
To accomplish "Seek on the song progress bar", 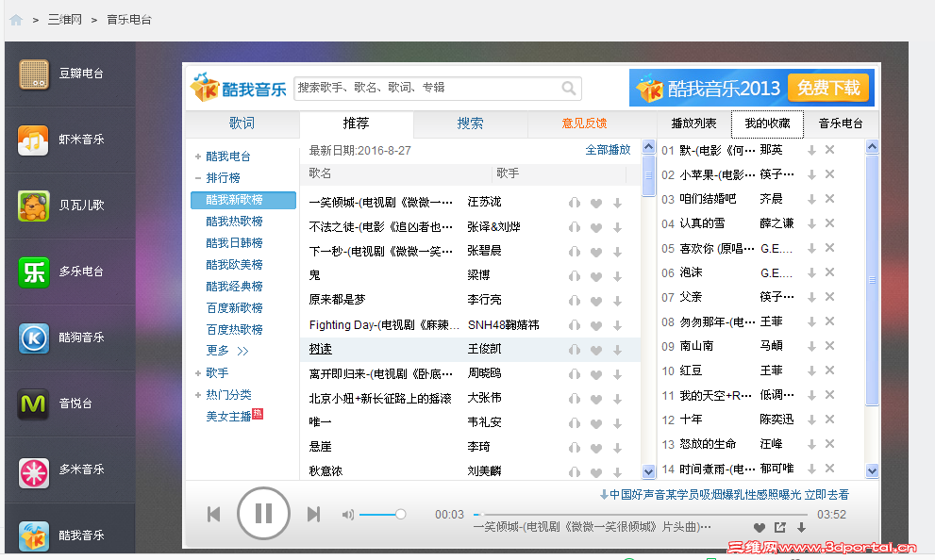I will coord(641,514).
